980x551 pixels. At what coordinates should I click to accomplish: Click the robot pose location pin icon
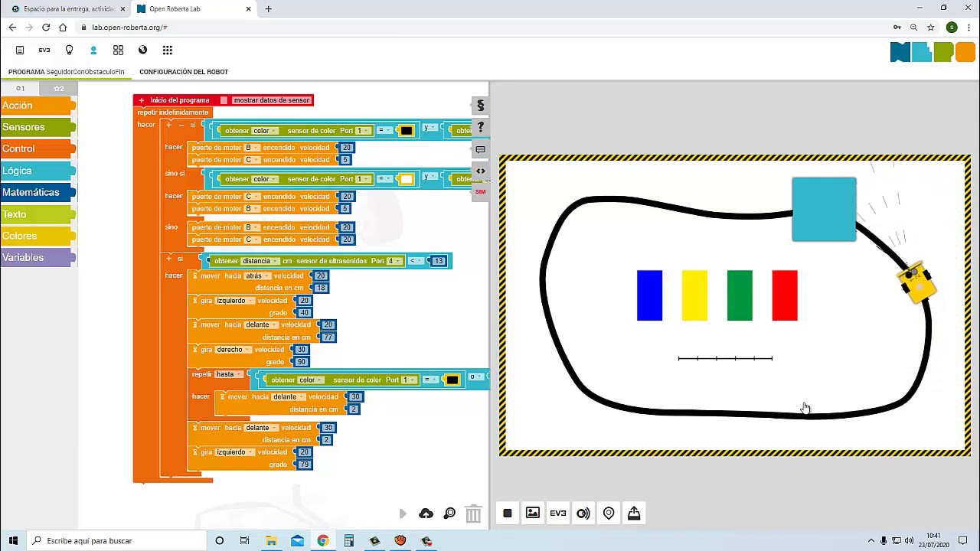coord(609,514)
